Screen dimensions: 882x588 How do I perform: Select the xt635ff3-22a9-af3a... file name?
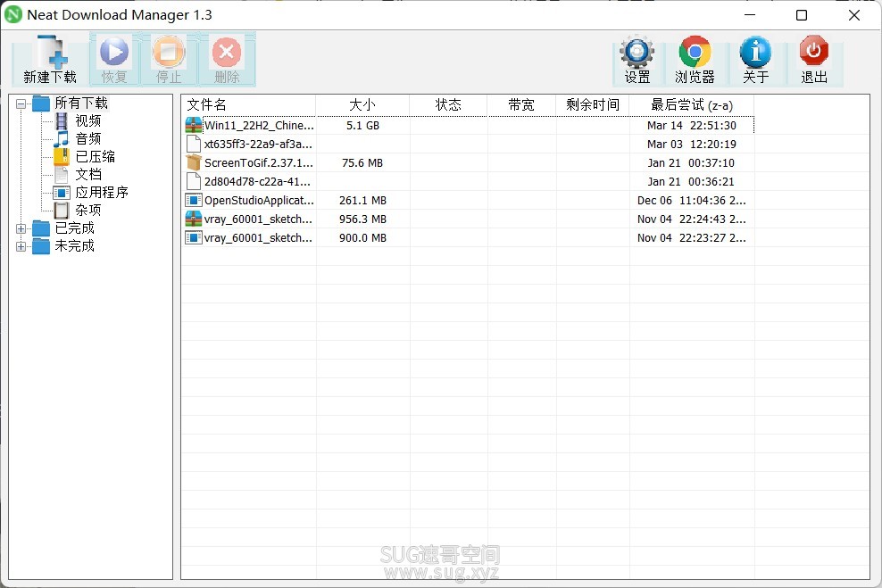tap(258, 144)
